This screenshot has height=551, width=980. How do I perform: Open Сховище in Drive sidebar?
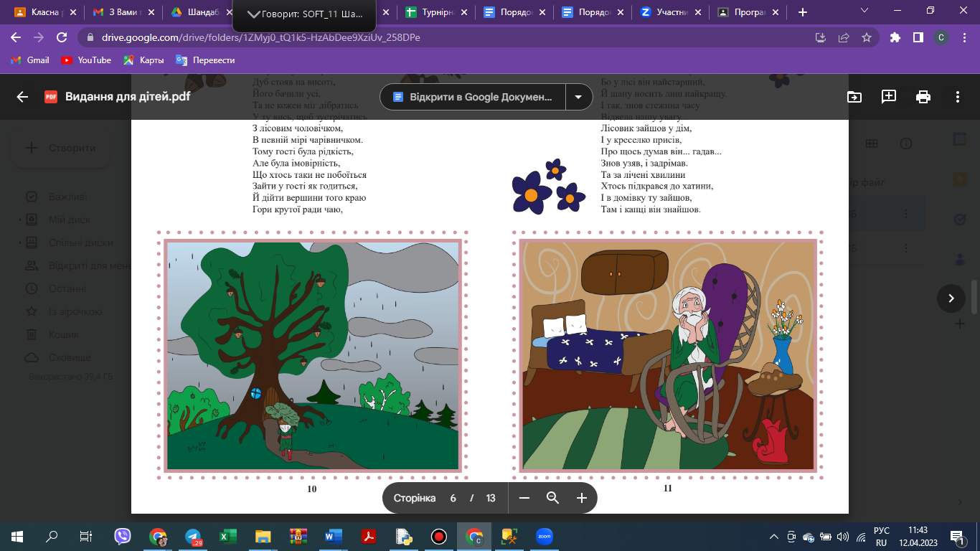tap(70, 357)
